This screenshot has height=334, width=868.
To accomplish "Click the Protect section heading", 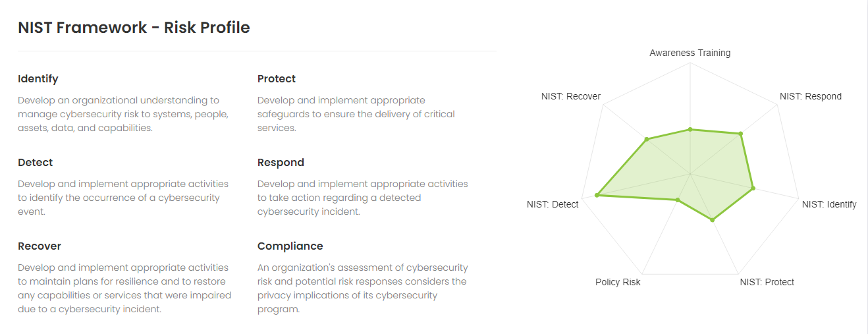I will point(277,79).
